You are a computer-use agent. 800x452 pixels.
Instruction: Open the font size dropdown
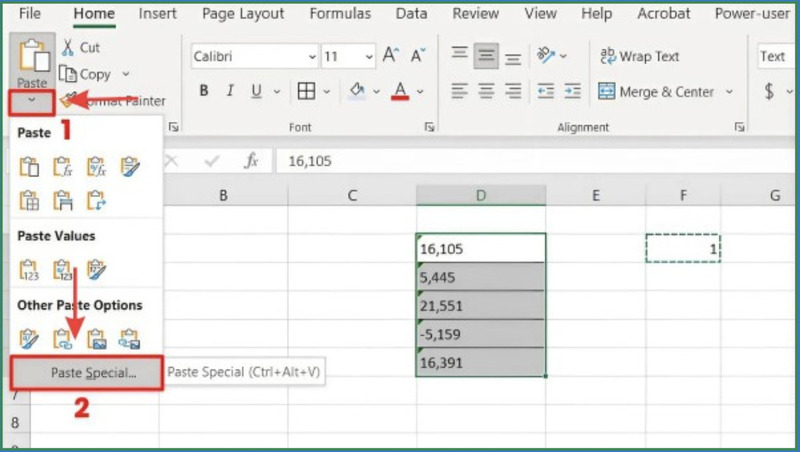click(x=368, y=57)
